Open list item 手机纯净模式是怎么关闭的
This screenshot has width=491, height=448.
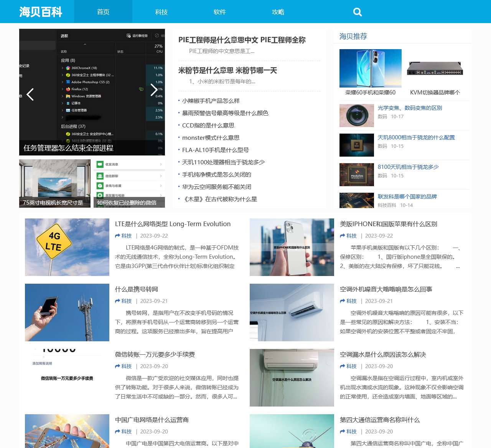[x=217, y=174]
